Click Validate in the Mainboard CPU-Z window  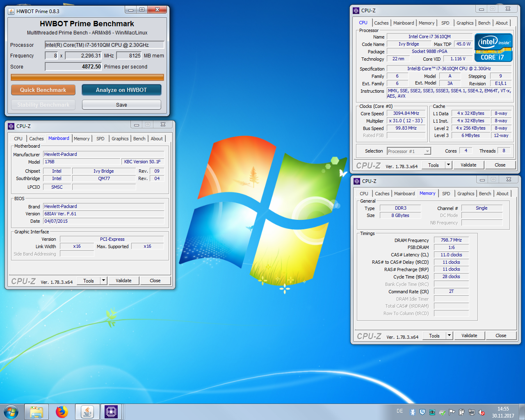[123, 281]
